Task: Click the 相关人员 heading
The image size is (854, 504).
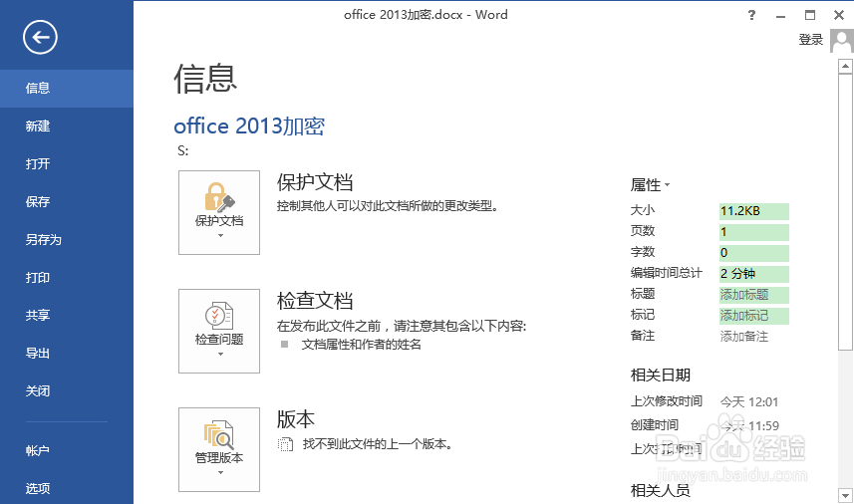Action: [660, 490]
